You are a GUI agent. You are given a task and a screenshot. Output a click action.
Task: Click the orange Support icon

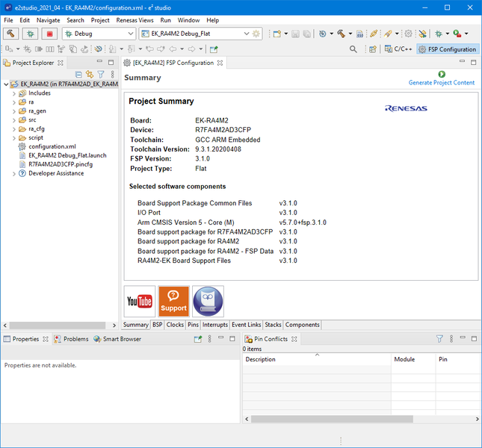click(x=173, y=302)
